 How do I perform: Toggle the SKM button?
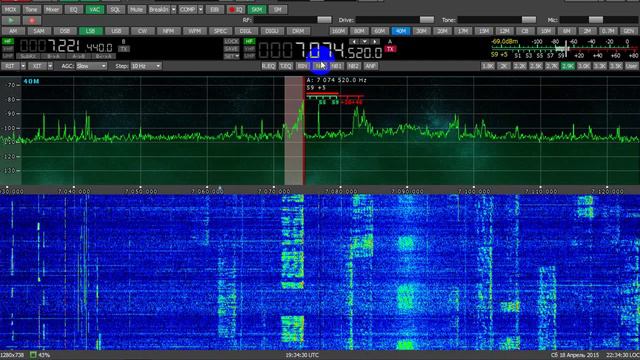257,9
